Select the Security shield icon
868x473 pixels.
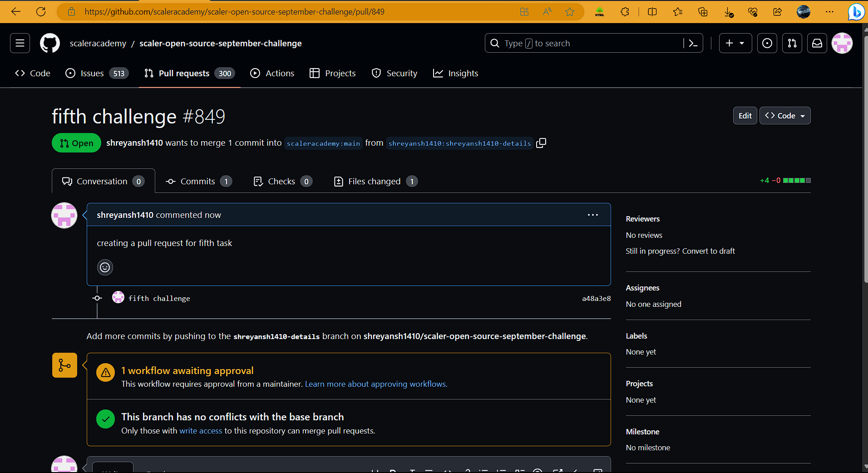click(x=376, y=73)
